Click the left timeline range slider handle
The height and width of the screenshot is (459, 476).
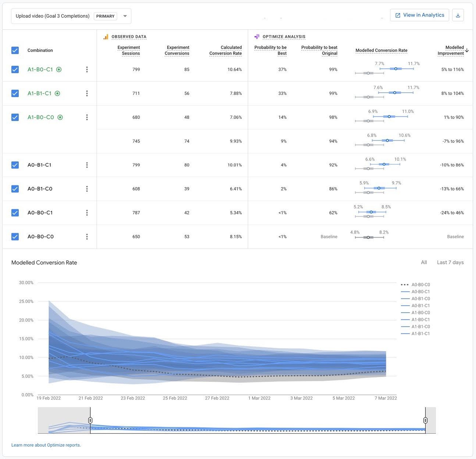pyautogui.click(x=90, y=420)
